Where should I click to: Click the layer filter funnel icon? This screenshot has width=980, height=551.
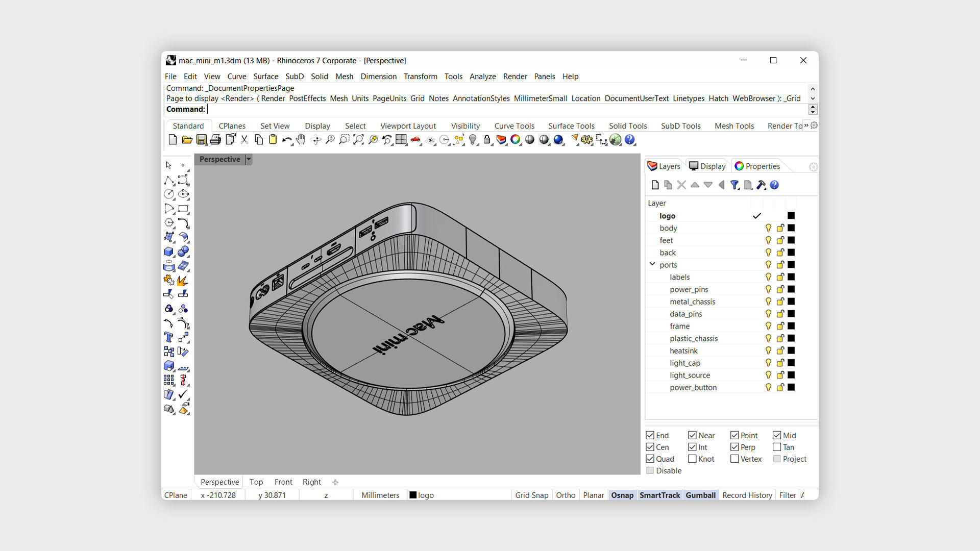(734, 185)
